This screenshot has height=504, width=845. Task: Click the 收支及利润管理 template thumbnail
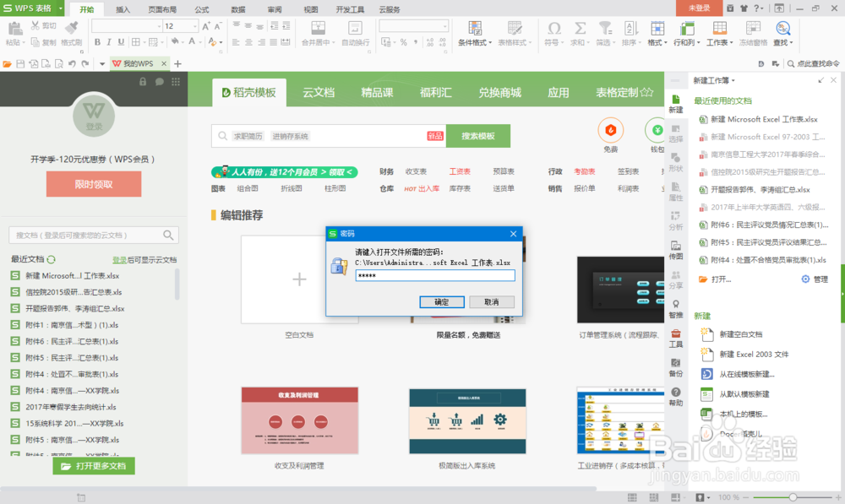[300, 420]
